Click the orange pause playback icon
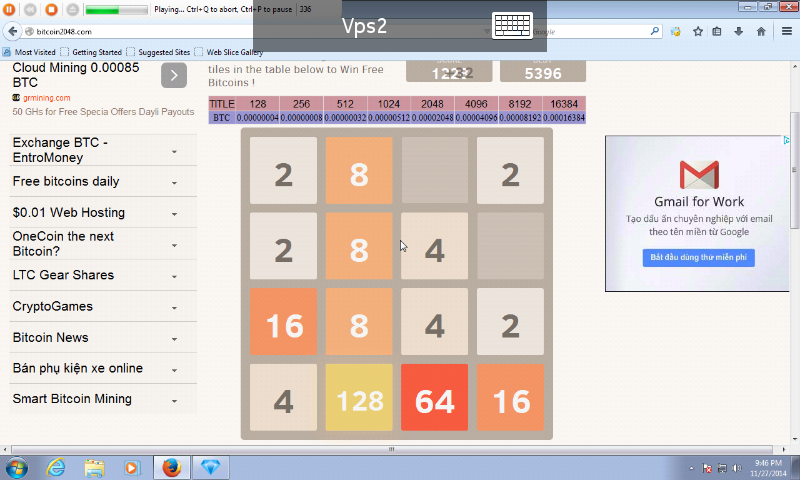This screenshot has height=480, width=800. click(9, 9)
